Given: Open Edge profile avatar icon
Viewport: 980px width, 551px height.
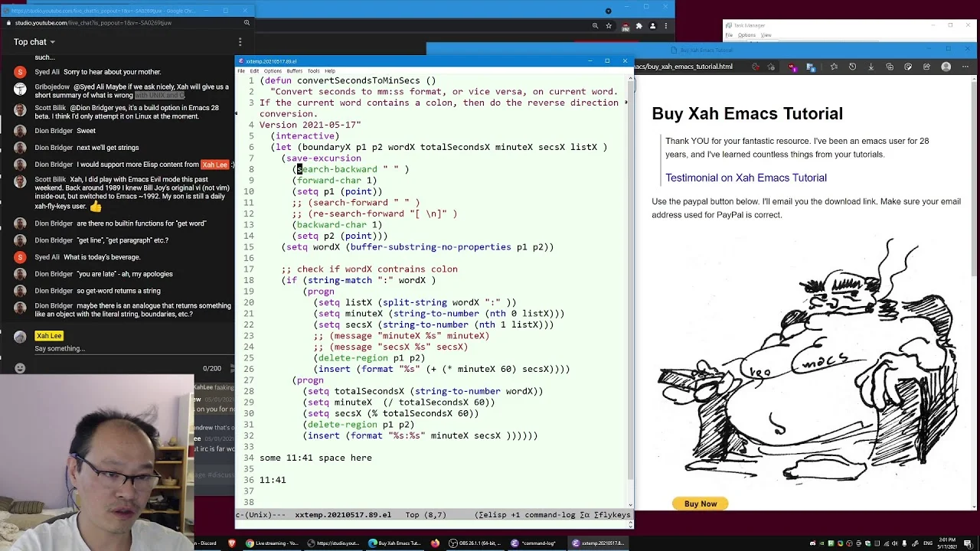Looking at the screenshot, I should click(946, 67).
